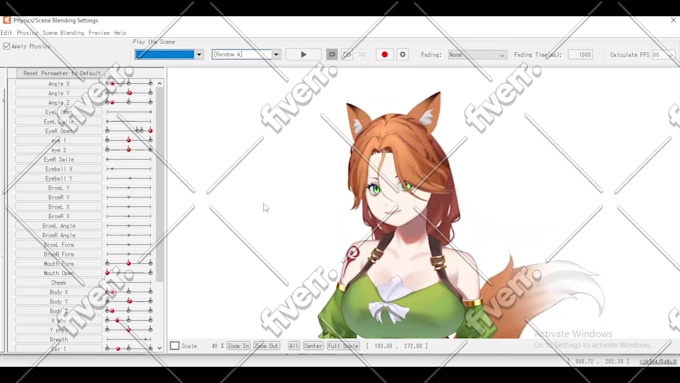Image resolution: width=680 pixels, height=383 pixels.
Task: Select the BrowR Y parameter label
Action: pyautogui.click(x=59, y=197)
